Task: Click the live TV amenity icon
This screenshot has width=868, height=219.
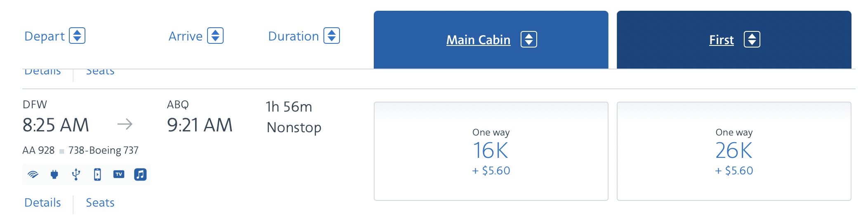Action: (x=119, y=174)
